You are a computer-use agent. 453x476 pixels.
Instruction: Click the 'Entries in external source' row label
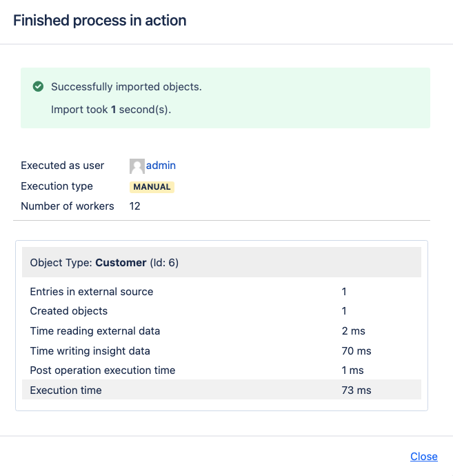[92, 291]
